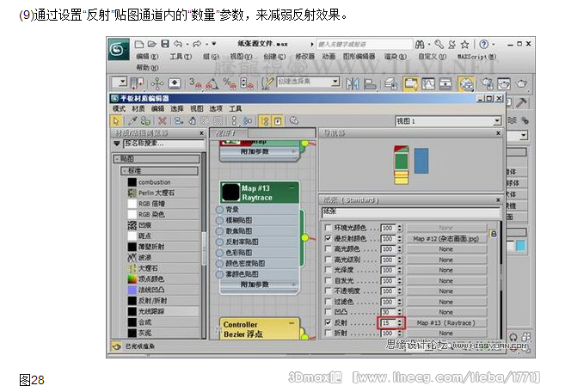The image size is (565, 392).
Task: Open the wrench icon next to the binoculars
Action: [x=439, y=45]
